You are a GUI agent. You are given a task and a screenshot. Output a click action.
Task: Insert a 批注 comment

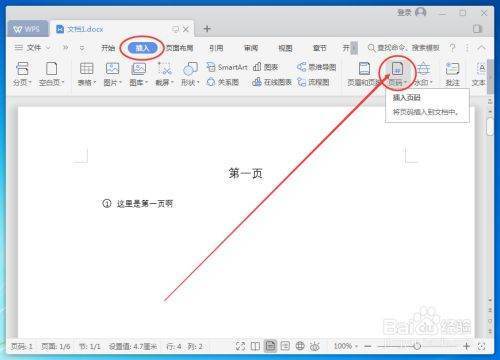click(x=453, y=74)
